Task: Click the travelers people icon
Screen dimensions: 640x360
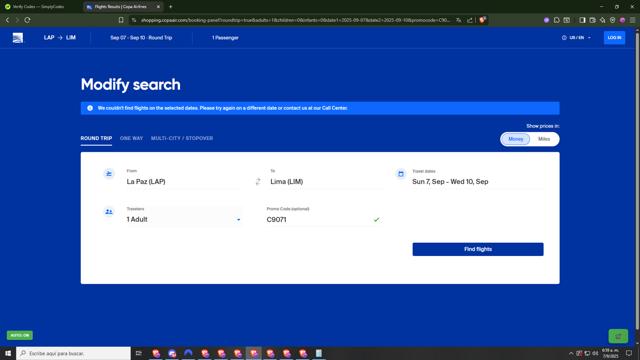Action: pyautogui.click(x=109, y=212)
